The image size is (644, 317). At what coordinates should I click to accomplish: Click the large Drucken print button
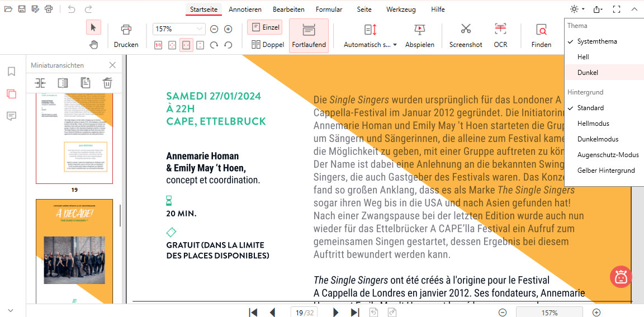pos(126,36)
